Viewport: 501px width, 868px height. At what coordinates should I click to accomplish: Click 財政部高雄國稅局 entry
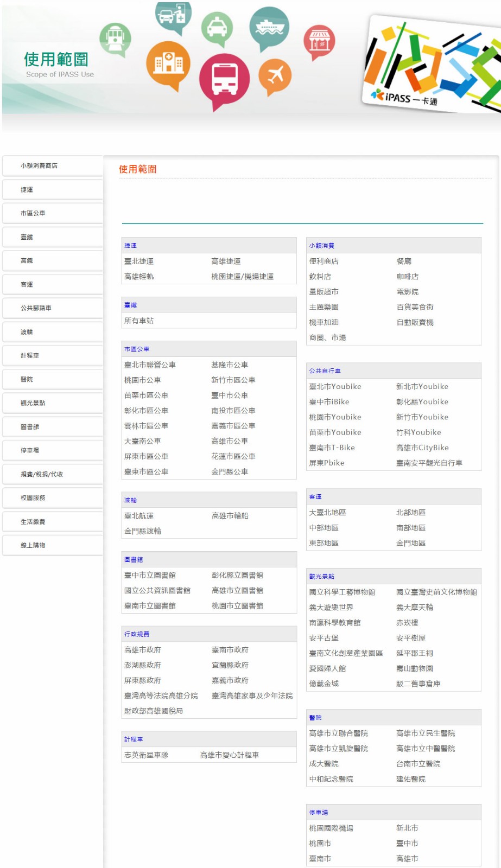pyautogui.click(x=154, y=711)
